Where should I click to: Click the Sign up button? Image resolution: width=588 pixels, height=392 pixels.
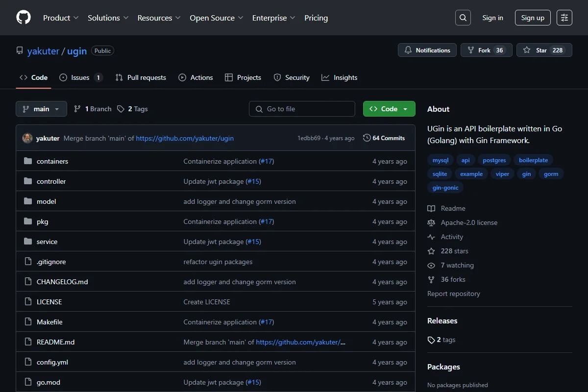pos(533,18)
